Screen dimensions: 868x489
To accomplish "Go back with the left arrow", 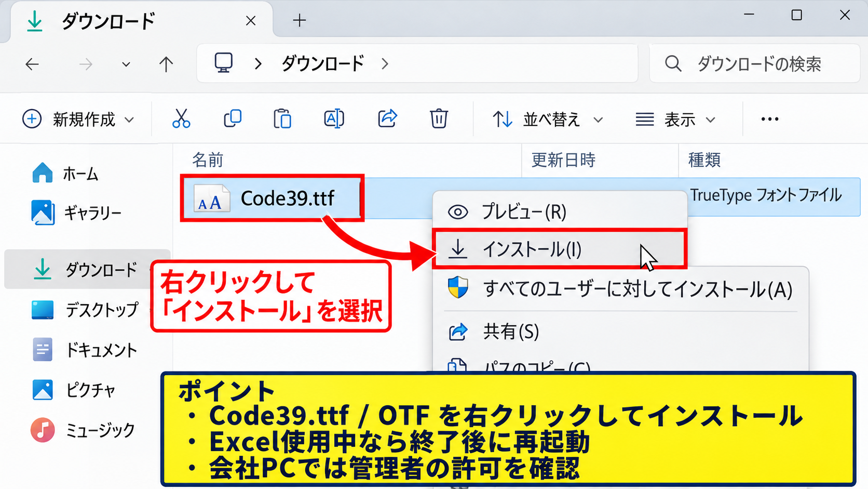I will 32,64.
